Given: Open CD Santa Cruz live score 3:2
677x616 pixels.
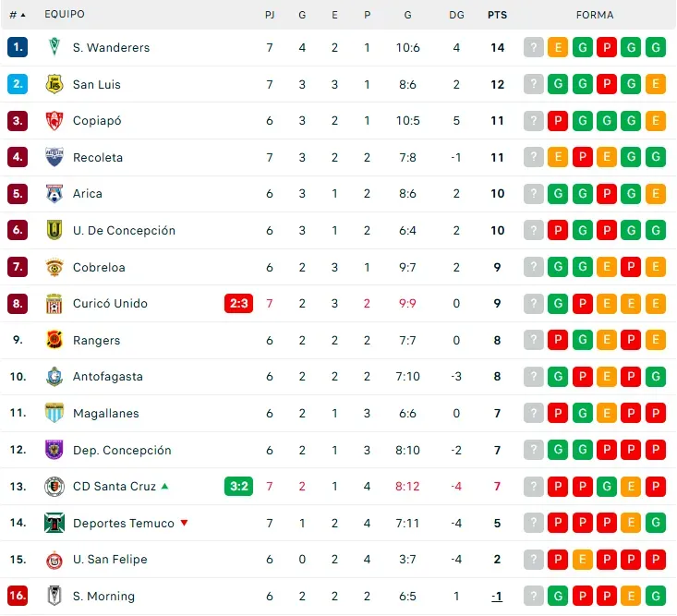Looking at the screenshot, I should (x=238, y=486).
